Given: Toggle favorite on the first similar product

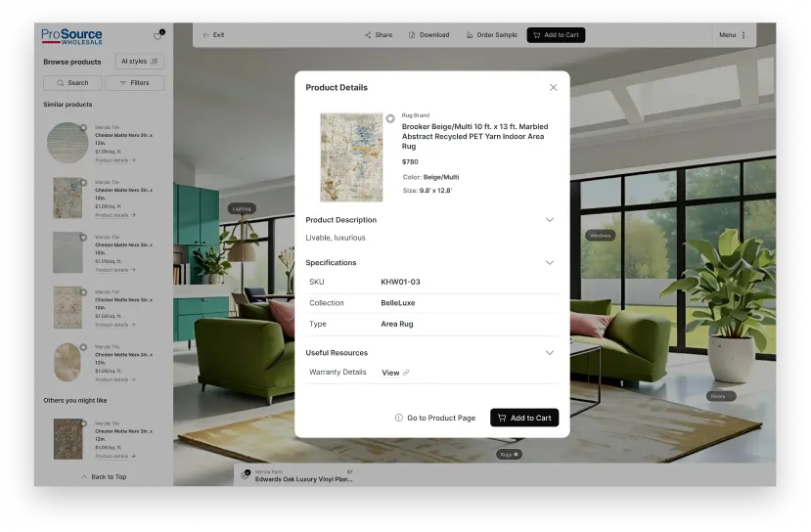Looking at the screenshot, I should [x=83, y=128].
